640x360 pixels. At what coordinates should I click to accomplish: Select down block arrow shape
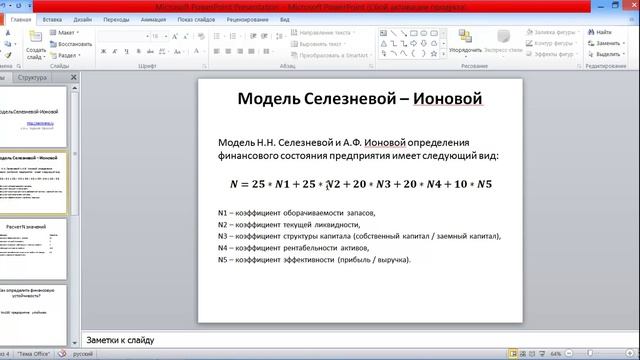[x=424, y=43]
